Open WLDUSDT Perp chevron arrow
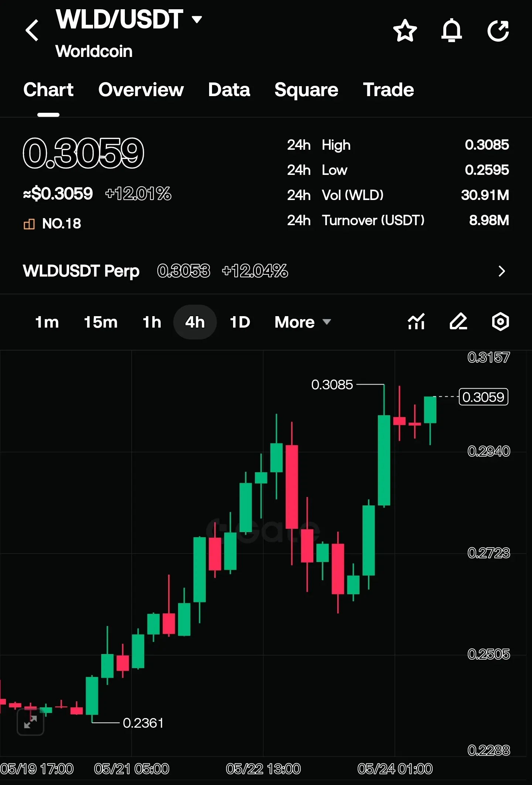Screen dimensions: 532x785 [x=501, y=271]
